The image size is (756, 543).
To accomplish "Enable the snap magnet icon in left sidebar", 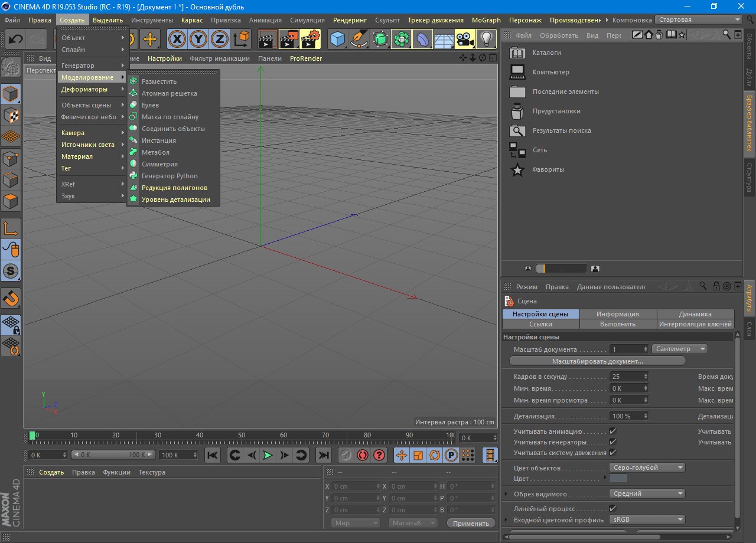I will [x=11, y=298].
